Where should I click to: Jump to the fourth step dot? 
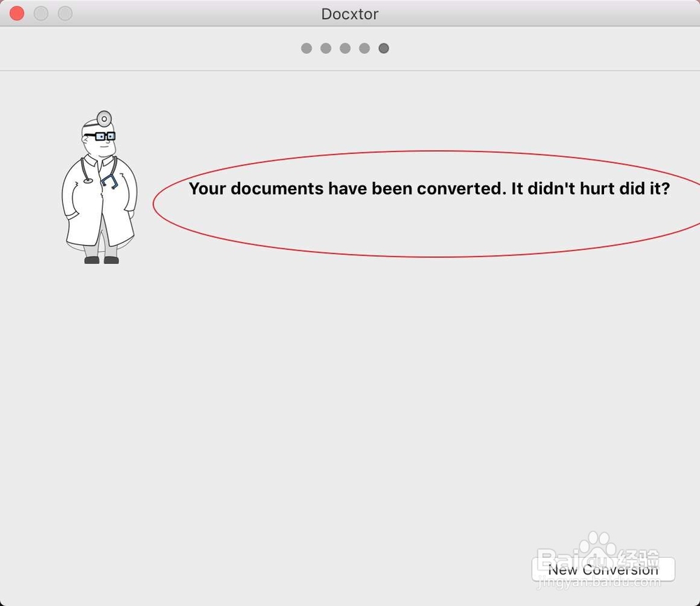[x=364, y=48]
